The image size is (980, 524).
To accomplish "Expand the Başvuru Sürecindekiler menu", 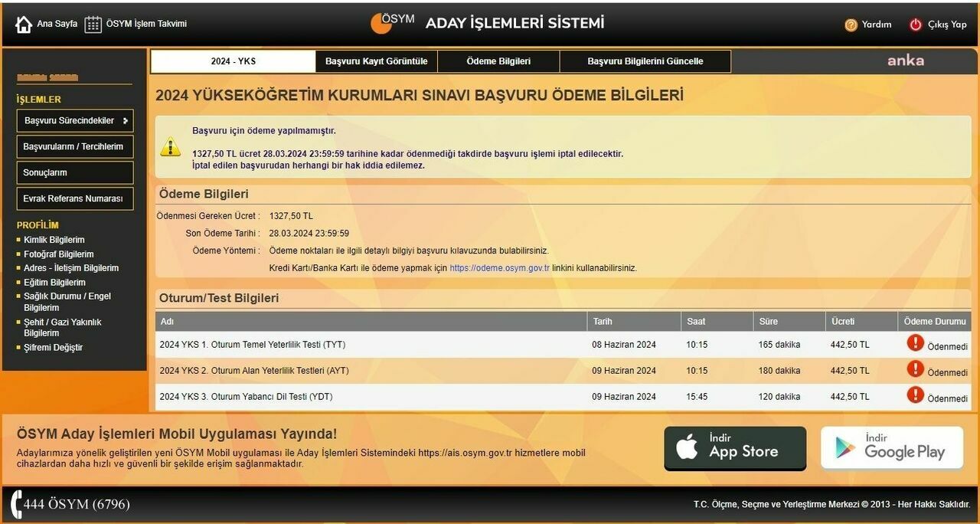I will pyautogui.click(x=75, y=121).
